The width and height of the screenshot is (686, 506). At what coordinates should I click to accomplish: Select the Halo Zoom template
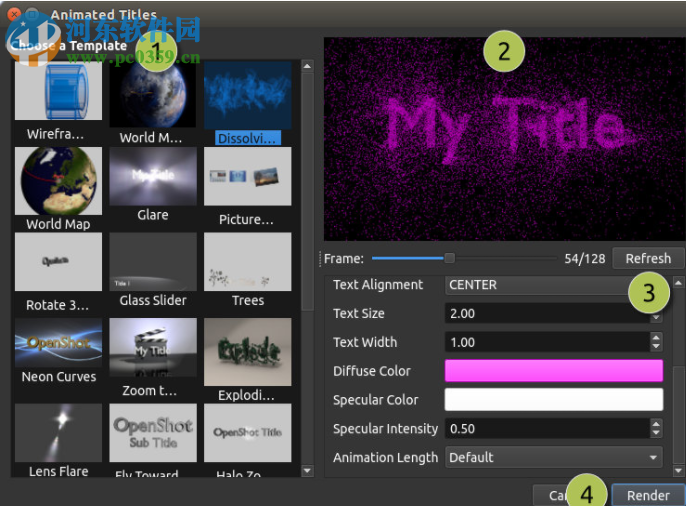(x=248, y=433)
